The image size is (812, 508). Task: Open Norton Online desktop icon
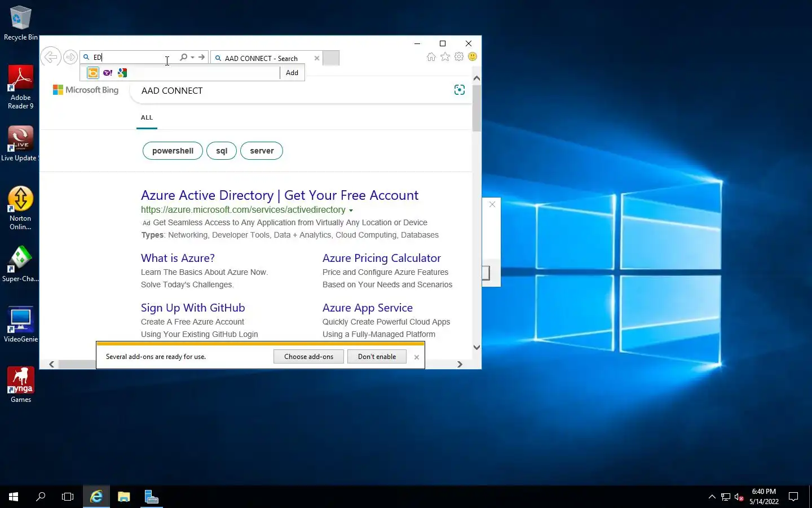click(20, 208)
